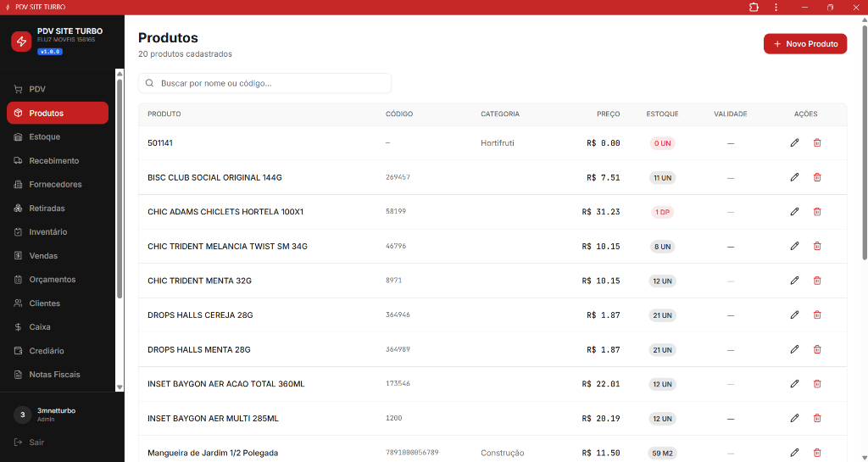Delete CHIC ADAMS CHICLETS HORTELA product
Viewport: 868px width, 462px height.
point(817,211)
